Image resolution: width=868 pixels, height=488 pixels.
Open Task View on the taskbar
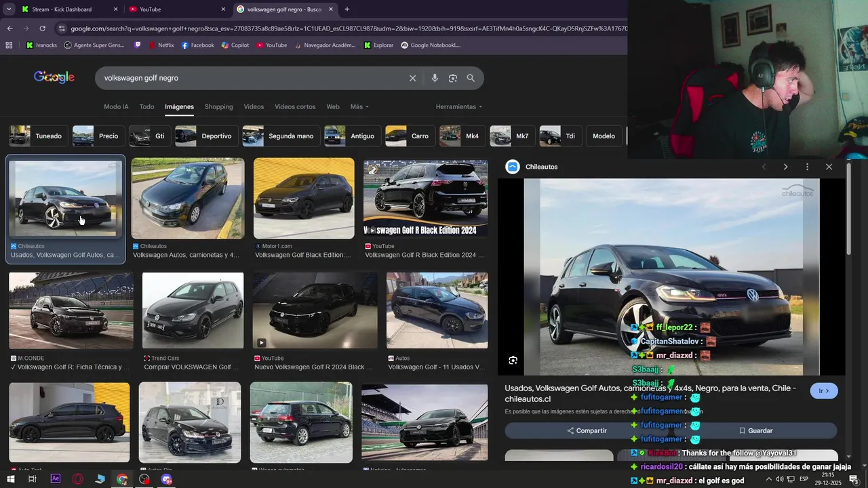32,479
